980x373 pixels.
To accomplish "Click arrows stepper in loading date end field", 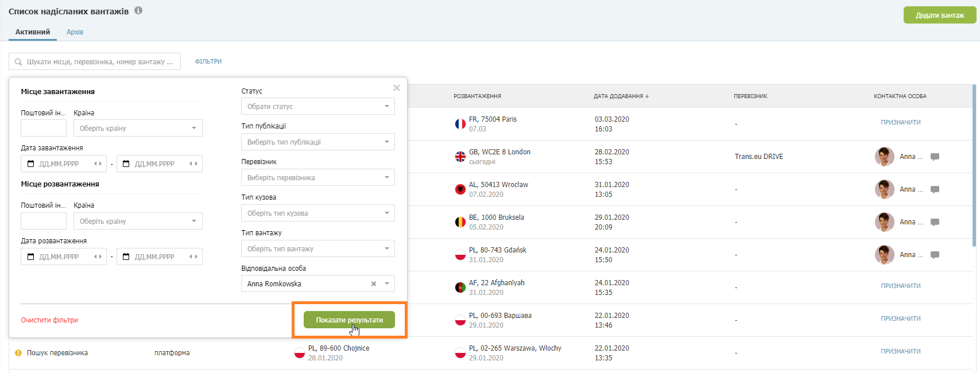I will coord(193,164).
